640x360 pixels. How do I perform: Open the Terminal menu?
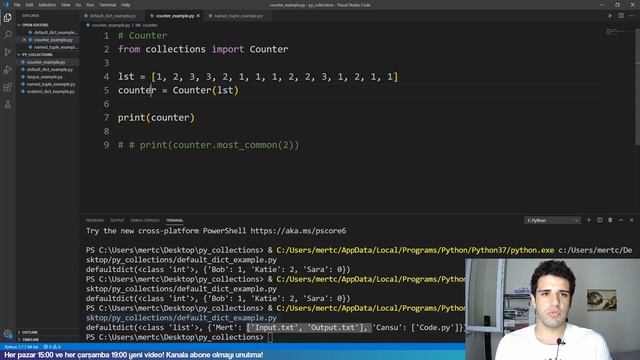pos(107,5)
